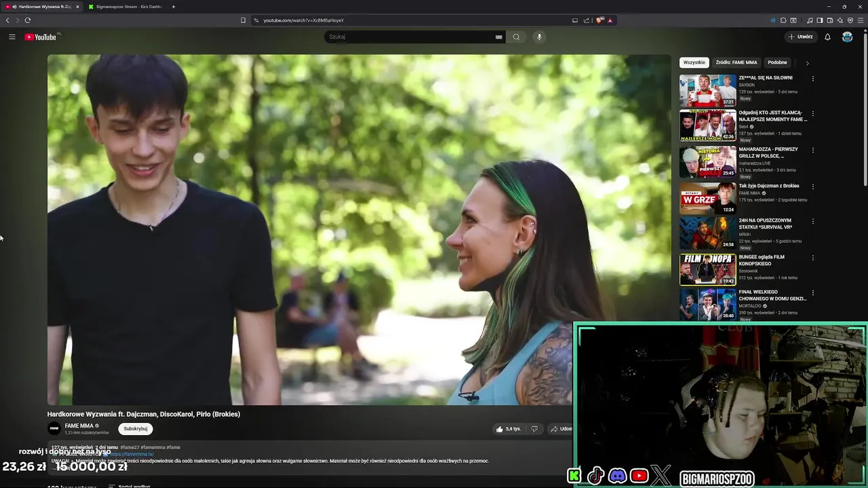
Task: Open Tak żyje Dajczman z Brokies title
Action: [769, 186]
